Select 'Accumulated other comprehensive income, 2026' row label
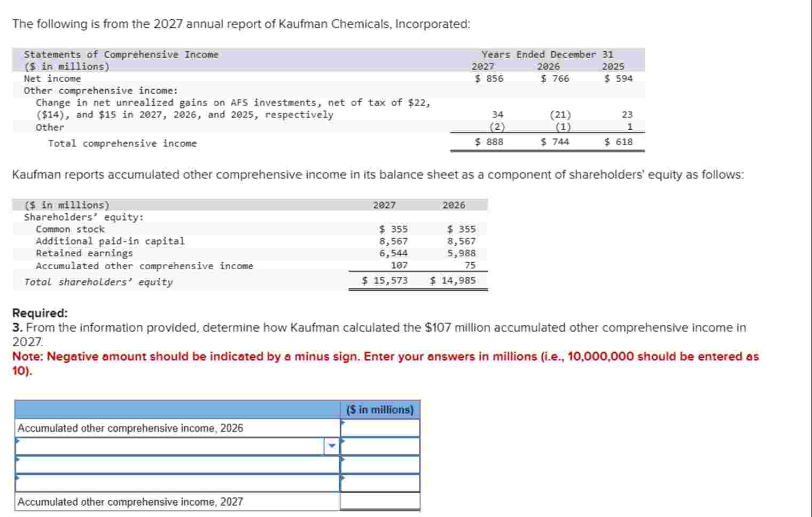Viewport: 812px width, 517px height. click(130, 428)
